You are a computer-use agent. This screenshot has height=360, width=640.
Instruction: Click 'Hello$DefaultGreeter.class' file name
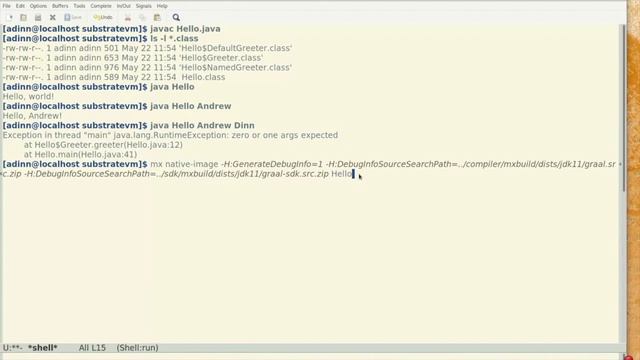coord(236,48)
